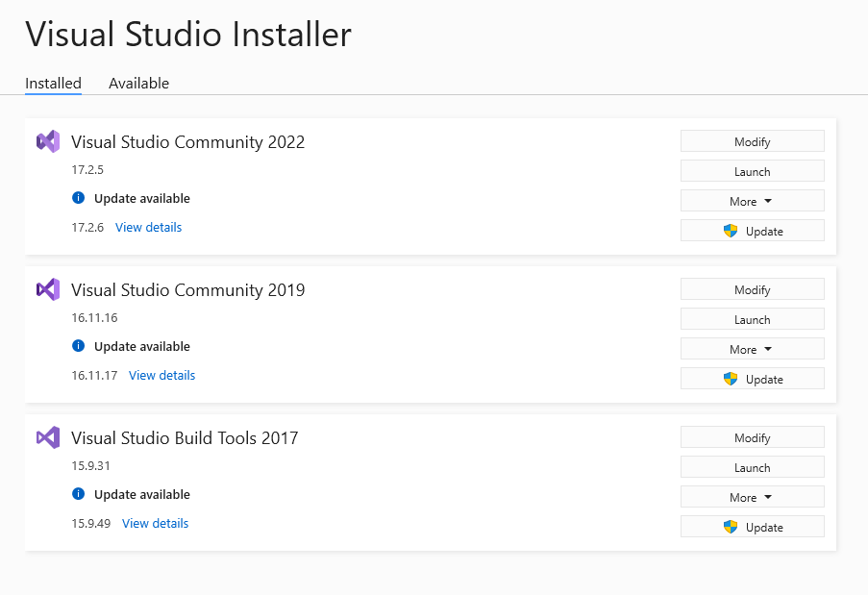Modify Visual Studio Community 2022 installation

[752, 141]
